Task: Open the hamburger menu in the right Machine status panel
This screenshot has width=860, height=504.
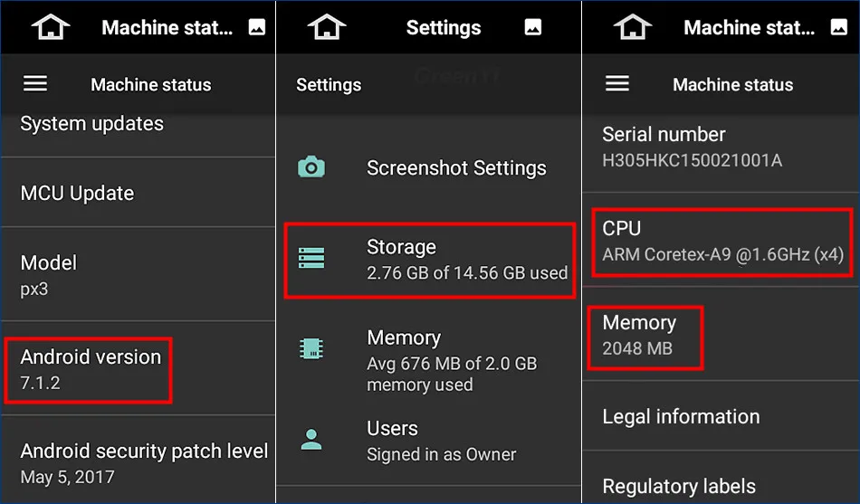Action: 617,84
